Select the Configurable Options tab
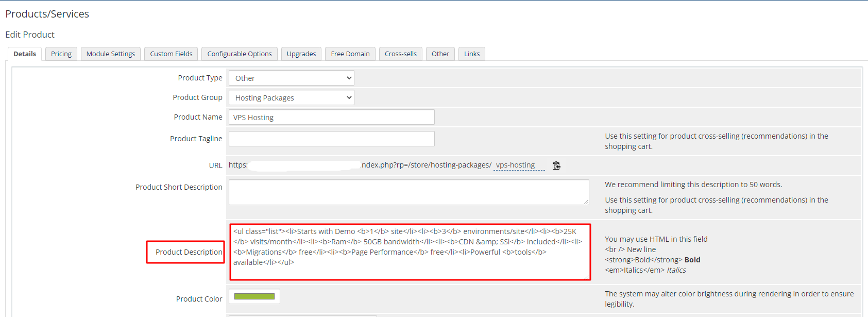868x317 pixels. point(240,54)
